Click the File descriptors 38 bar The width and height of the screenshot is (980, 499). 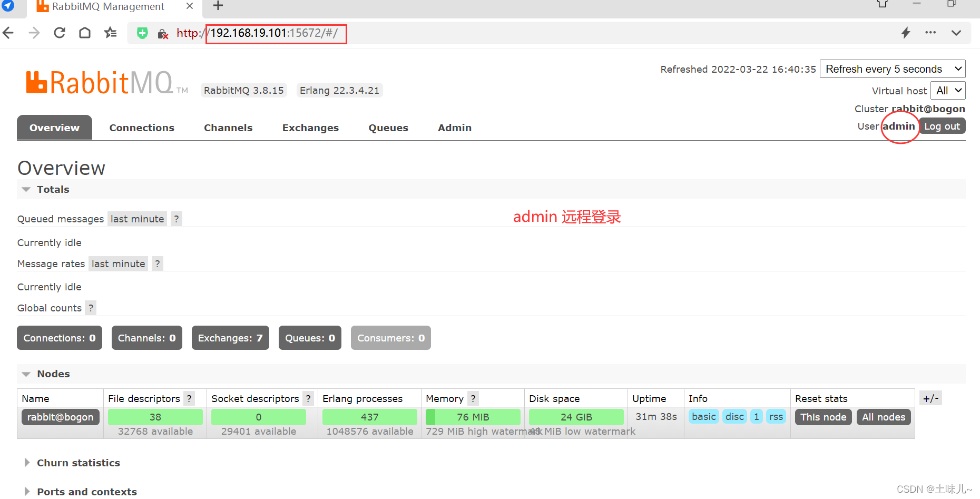pyautogui.click(x=155, y=417)
